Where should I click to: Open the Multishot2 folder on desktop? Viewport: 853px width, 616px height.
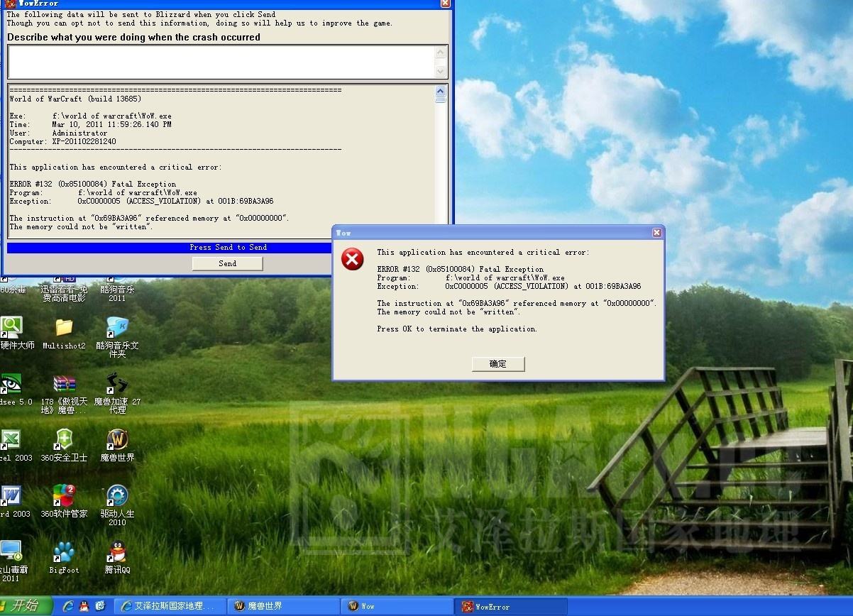click(64, 333)
